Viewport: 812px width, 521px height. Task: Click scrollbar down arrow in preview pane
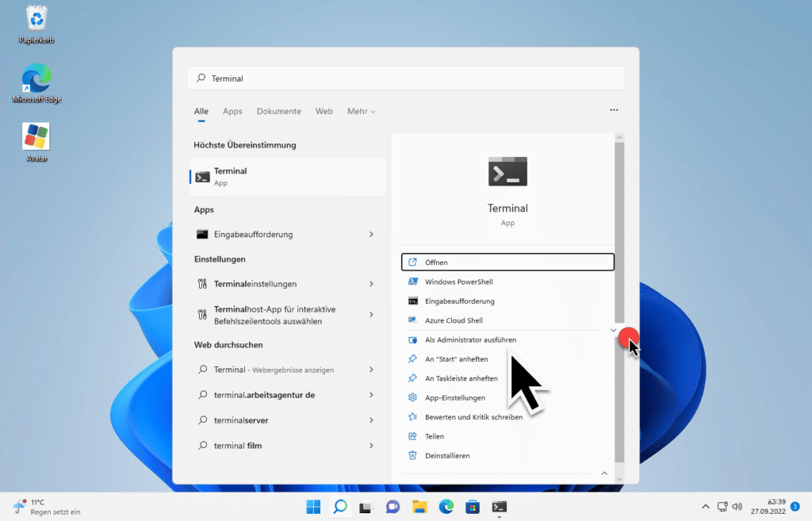coord(619,479)
